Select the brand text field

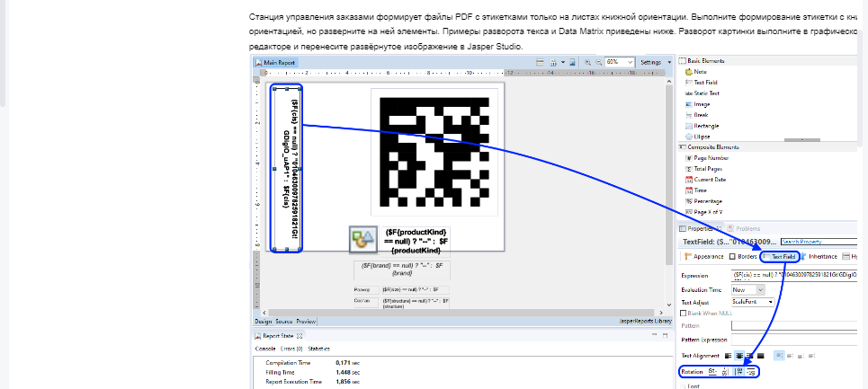coord(402,270)
